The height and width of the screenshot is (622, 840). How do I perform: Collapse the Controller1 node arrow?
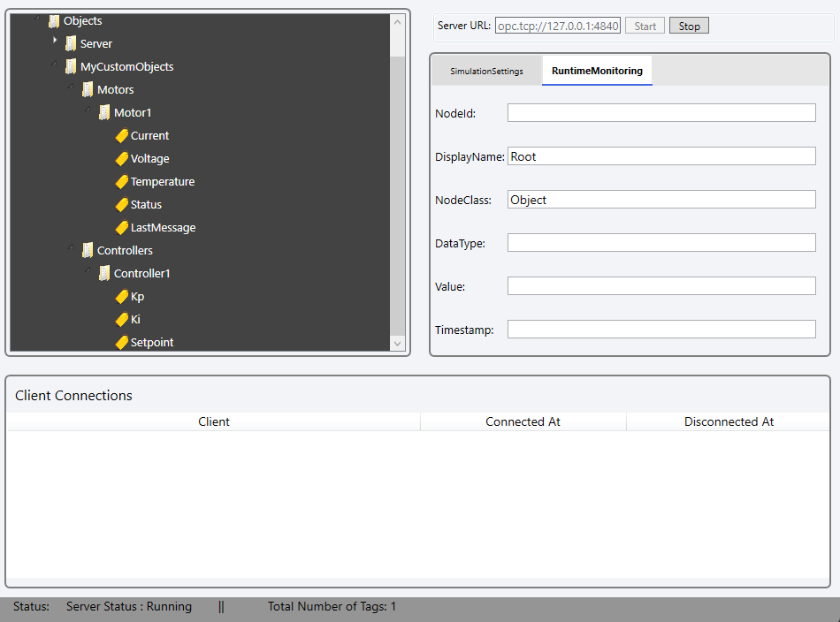coord(88,270)
